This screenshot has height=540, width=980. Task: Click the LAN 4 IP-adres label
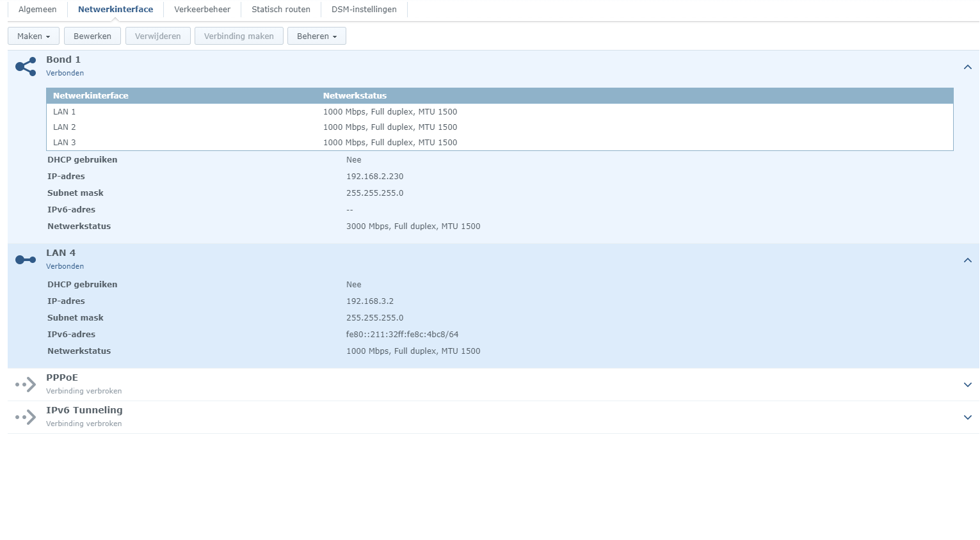click(x=66, y=301)
